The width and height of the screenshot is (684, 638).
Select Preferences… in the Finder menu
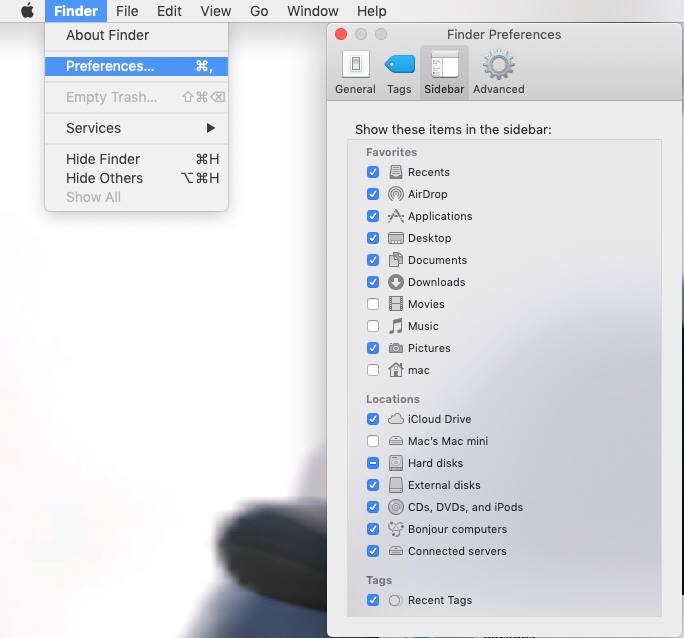[136, 66]
